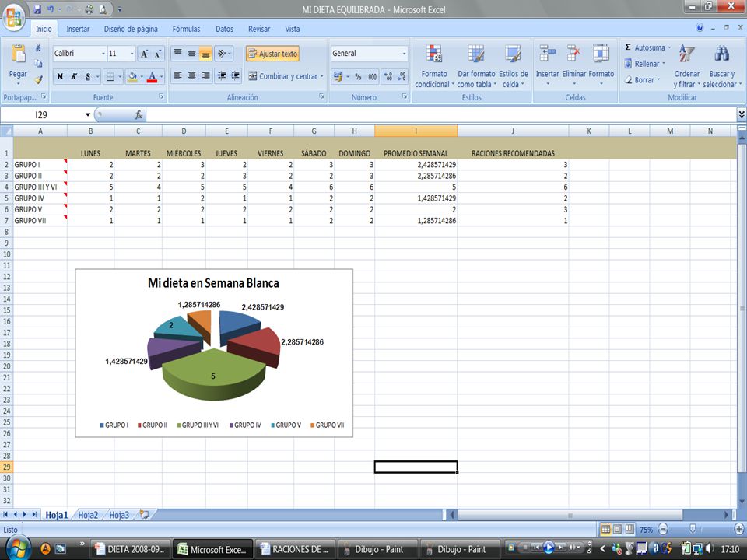Align text to middle of cell

click(x=191, y=54)
